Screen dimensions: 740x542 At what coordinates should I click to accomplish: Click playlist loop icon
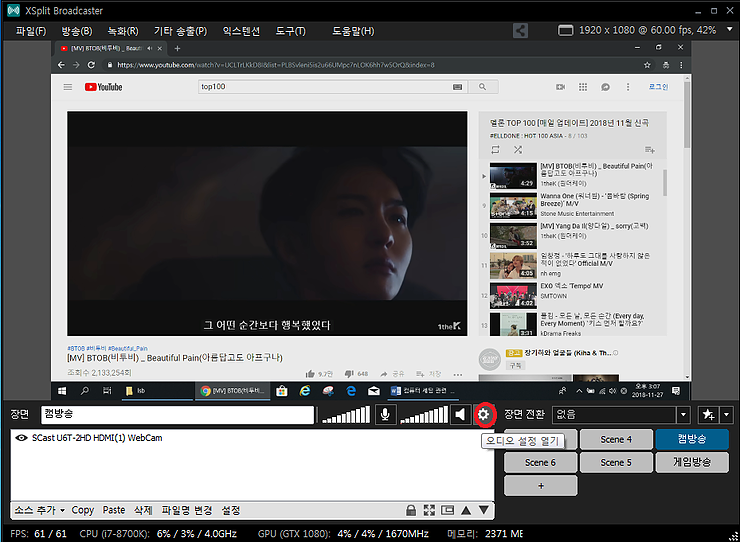pos(495,150)
